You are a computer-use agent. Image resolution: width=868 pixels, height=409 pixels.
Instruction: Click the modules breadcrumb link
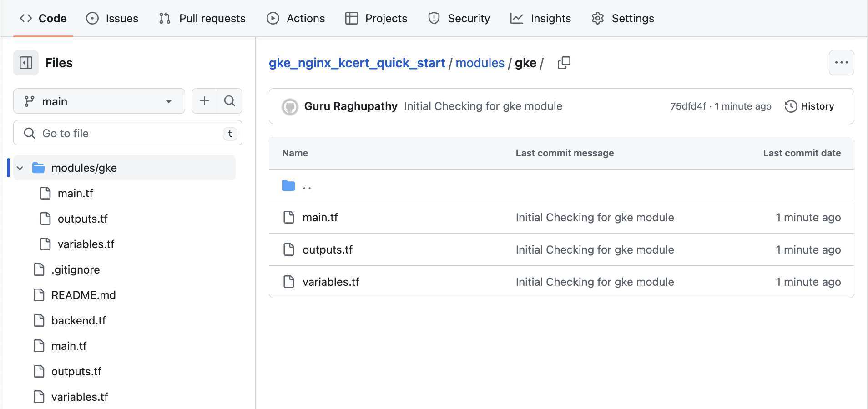[479, 63]
